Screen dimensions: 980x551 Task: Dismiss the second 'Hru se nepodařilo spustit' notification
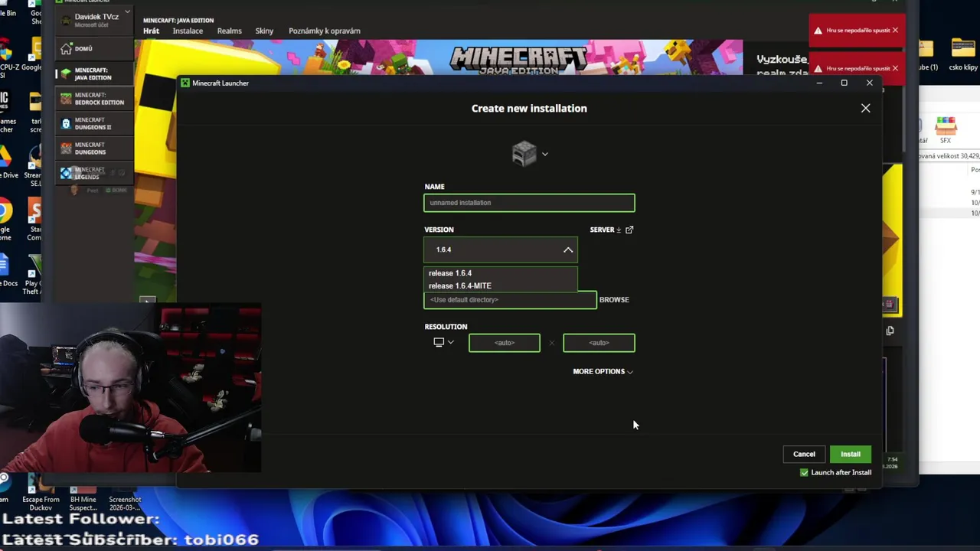coord(895,68)
